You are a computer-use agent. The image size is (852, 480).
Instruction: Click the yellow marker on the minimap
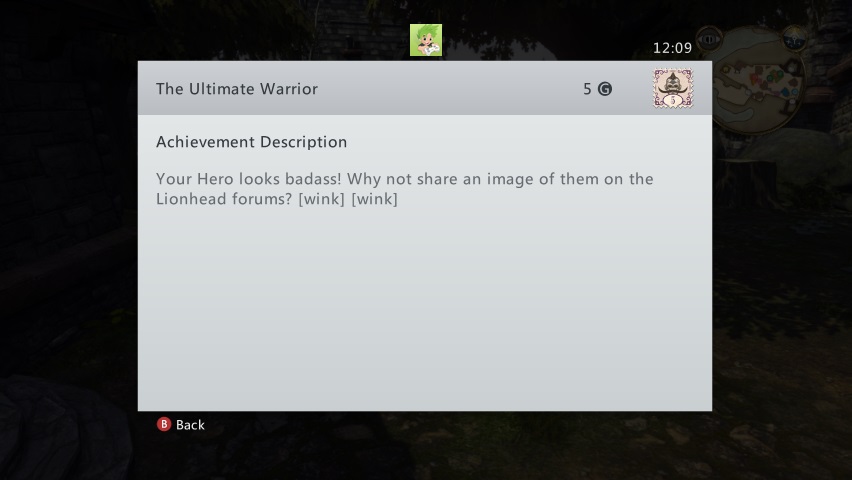point(725,70)
